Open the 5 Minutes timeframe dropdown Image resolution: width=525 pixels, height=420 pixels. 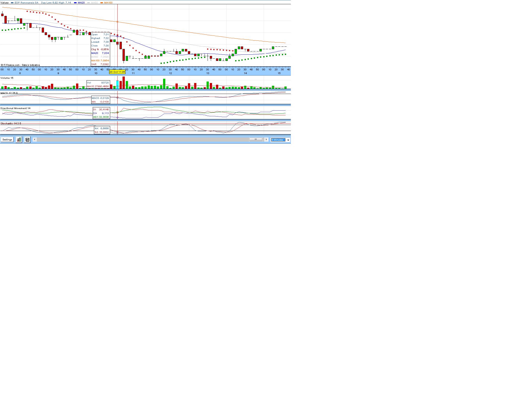pyautogui.click(x=280, y=140)
